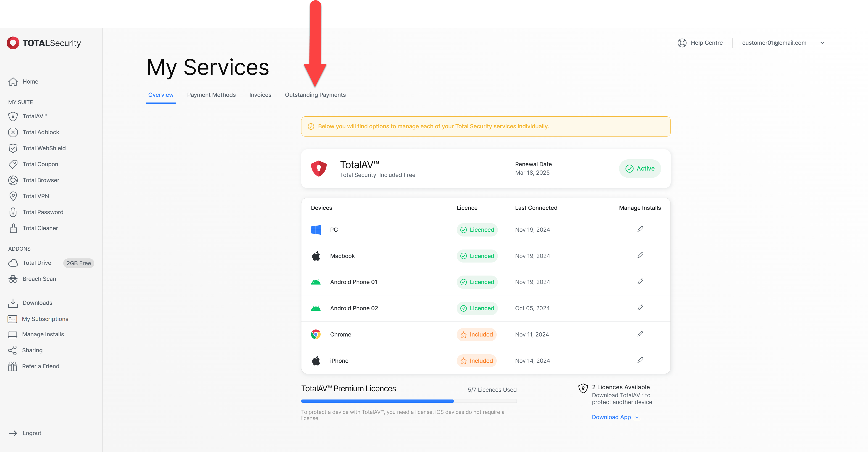Select the Invoices tab
Image resolution: width=868 pixels, height=452 pixels.
click(x=260, y=95)
